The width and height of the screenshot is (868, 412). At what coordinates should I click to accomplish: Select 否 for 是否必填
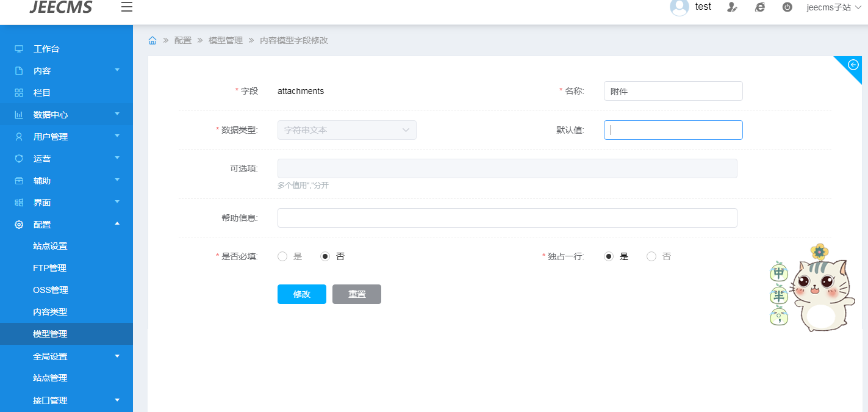click(x=325, y=256)
